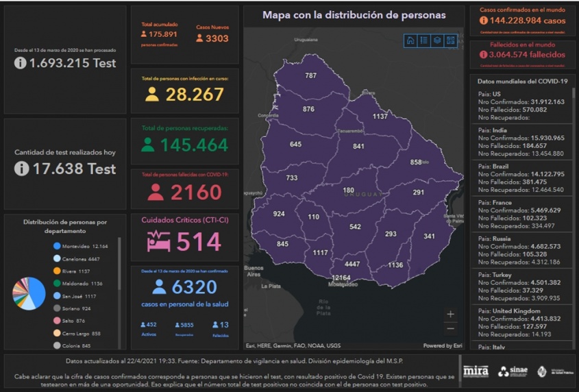Select the Montevideo 12.164 legend entry

[80, 246]
